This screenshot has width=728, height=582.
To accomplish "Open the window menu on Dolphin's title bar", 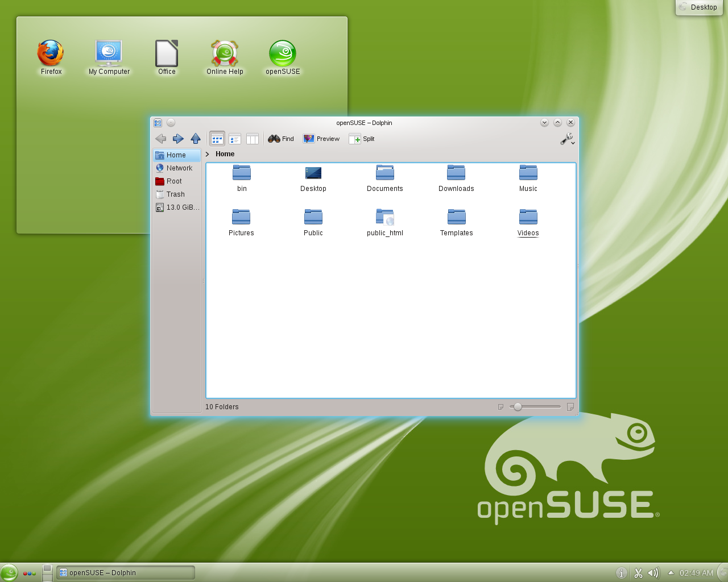I will (158, 122).
